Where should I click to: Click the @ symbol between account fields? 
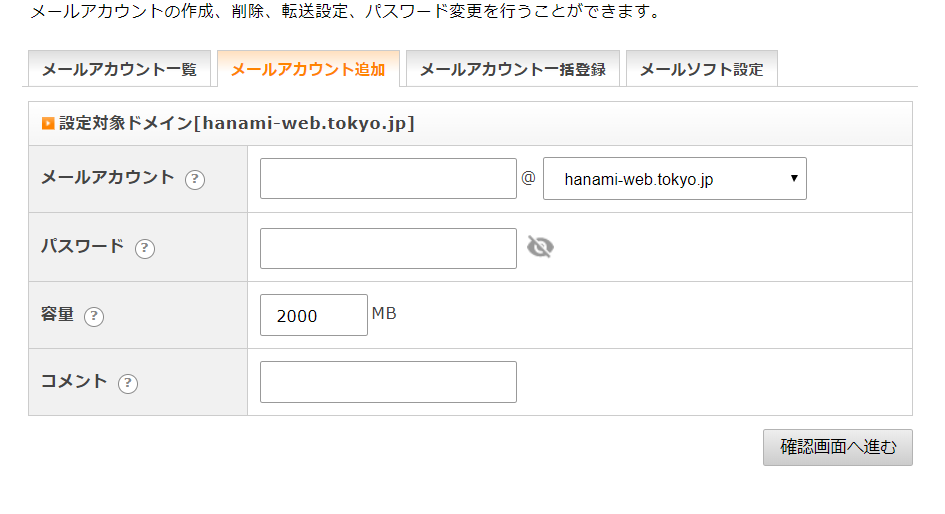[x=529, y=178]
